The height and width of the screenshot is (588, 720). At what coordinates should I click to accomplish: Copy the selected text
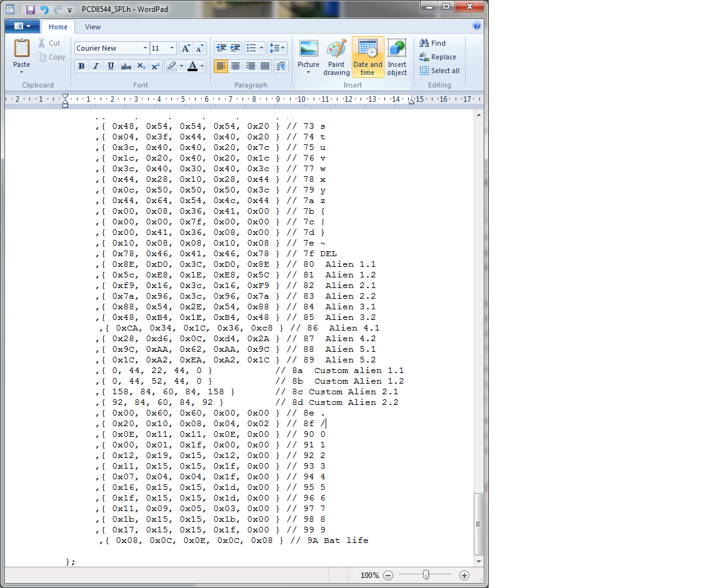point(51,57)
